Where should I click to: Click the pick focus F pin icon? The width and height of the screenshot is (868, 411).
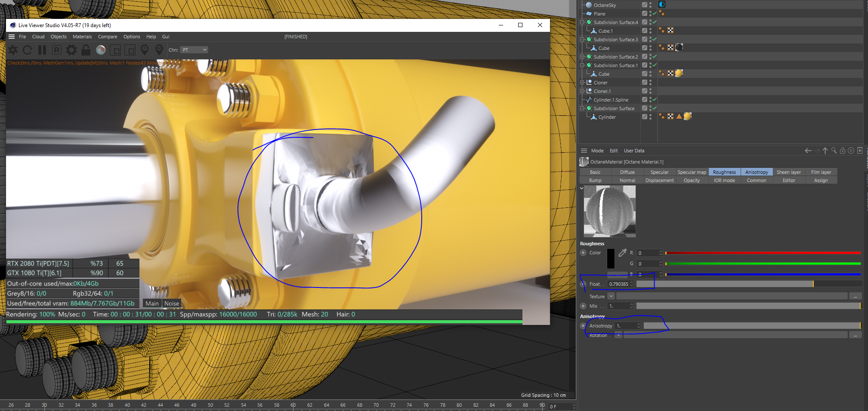[145, 50]
